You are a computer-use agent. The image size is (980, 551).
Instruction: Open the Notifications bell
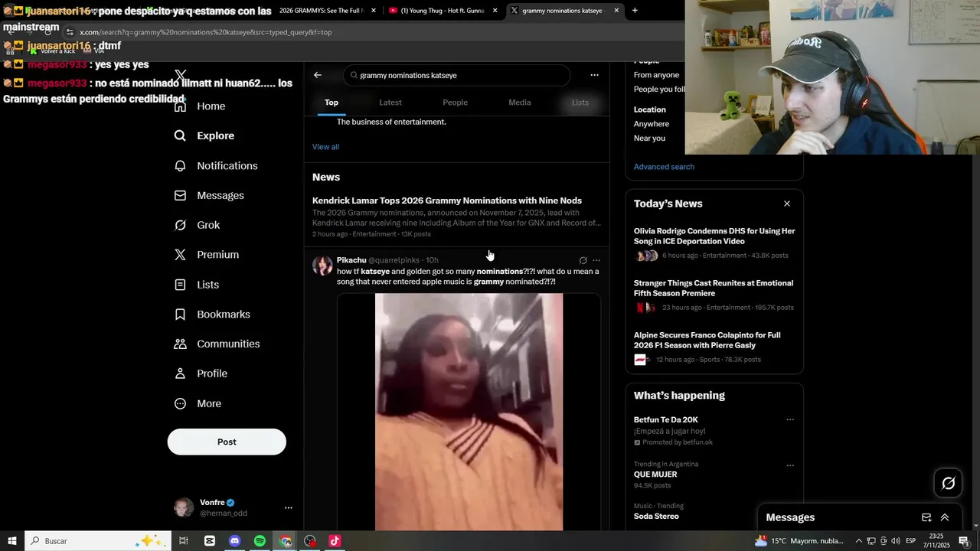[216, 165]
